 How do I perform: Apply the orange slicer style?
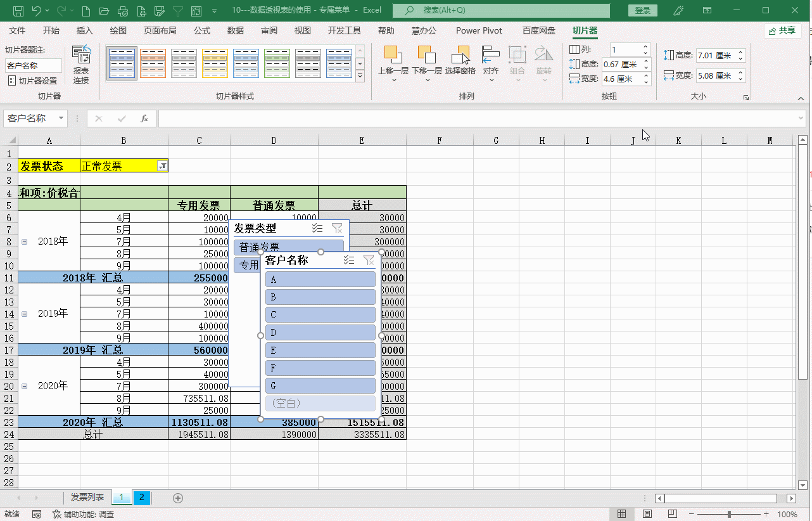tap(153, 63)
